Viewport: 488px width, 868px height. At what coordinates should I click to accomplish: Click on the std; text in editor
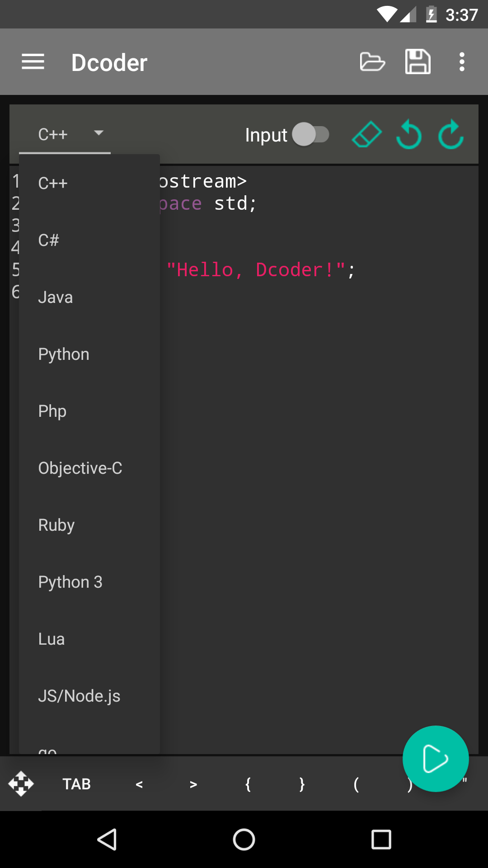click(x=235, y=203)
